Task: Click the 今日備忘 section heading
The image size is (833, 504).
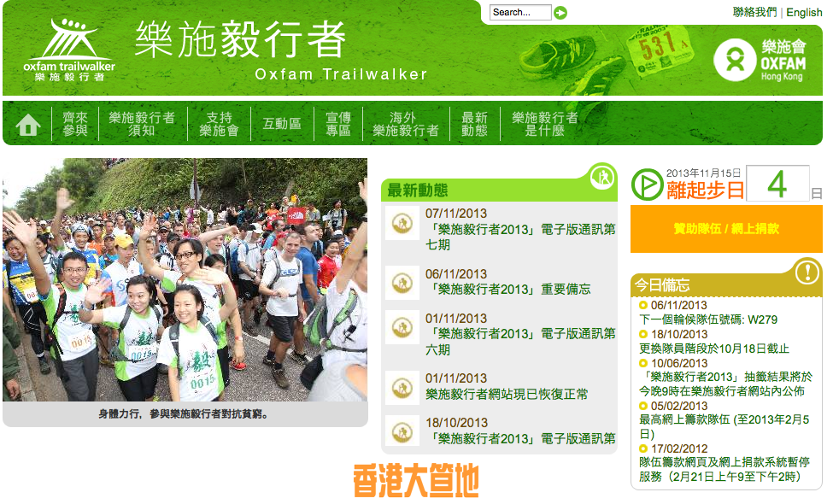Action: 662,285
